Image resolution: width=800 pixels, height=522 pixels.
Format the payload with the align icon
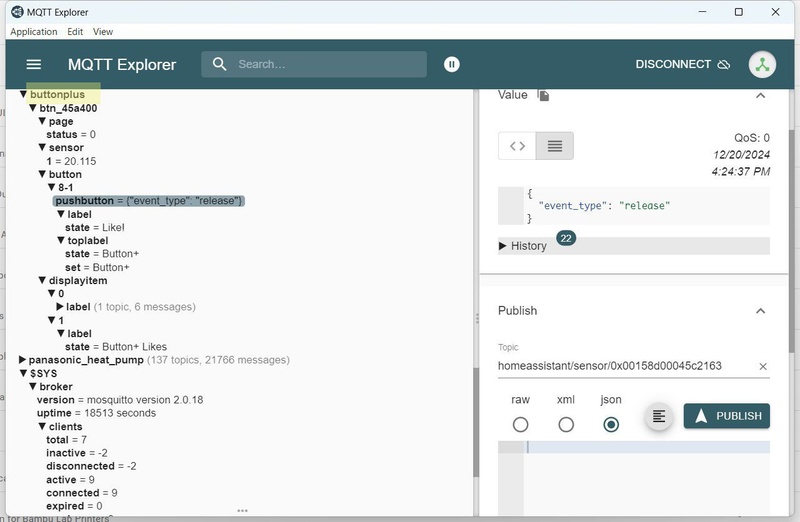pos(659,416)
